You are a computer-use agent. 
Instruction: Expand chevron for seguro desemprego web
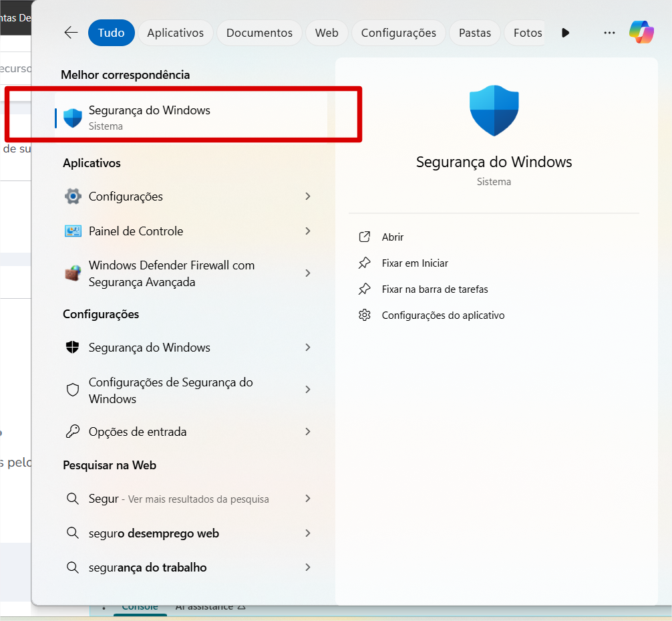[308, 533]
